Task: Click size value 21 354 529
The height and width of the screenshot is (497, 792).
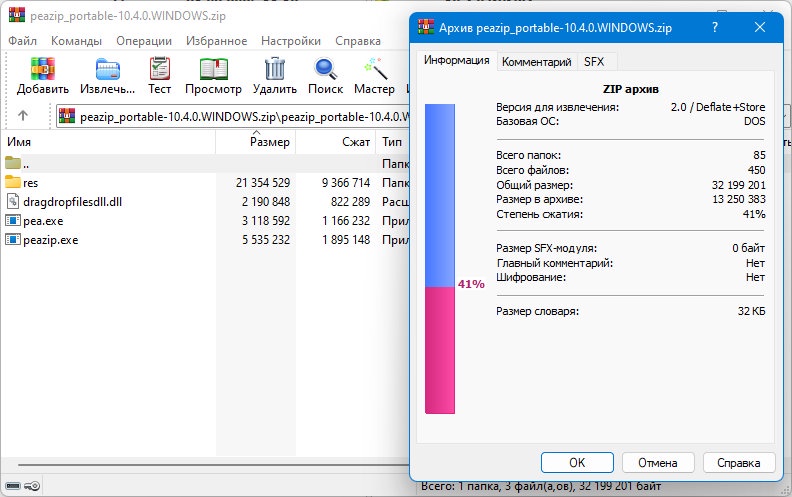Action: pos(263,182)
